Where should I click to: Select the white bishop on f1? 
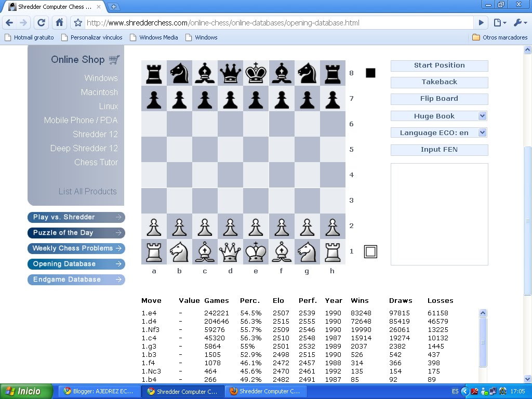tap(281, 251)
